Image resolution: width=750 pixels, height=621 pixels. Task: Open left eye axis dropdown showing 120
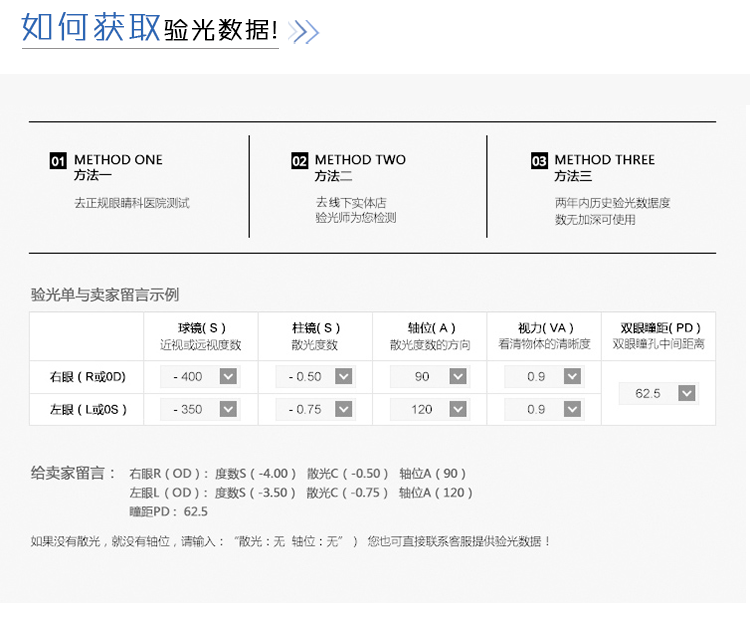pos(430,410)
